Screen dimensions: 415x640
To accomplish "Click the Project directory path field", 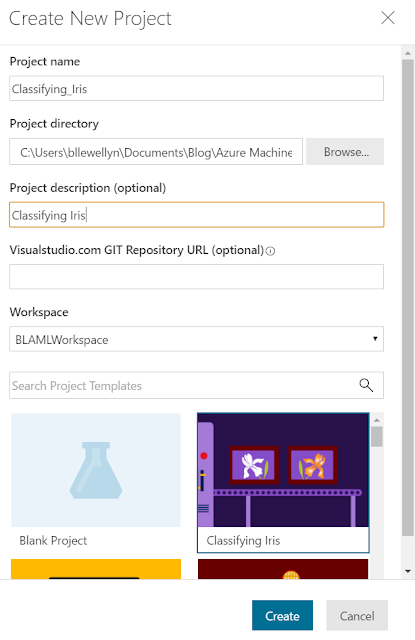I will [156, 152].
